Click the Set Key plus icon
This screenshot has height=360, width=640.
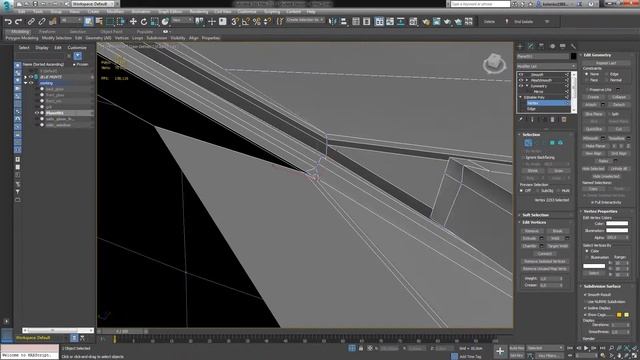click(x=500, y=351)
